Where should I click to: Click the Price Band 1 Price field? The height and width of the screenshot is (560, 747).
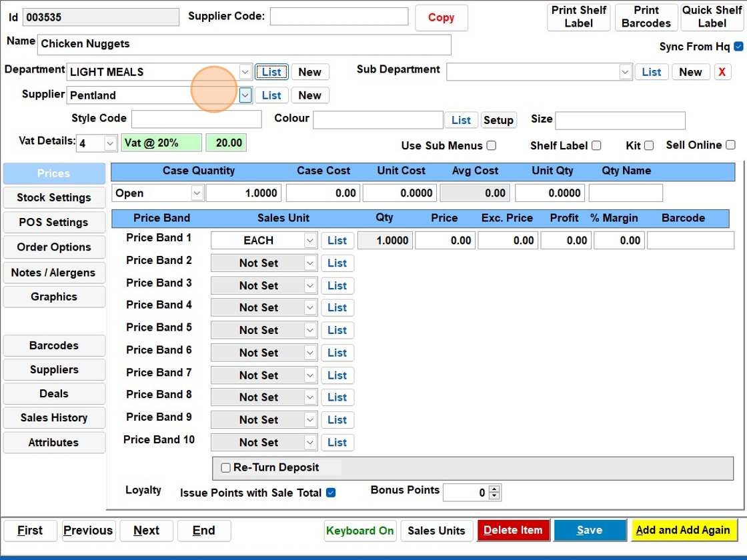coord(446,241)
